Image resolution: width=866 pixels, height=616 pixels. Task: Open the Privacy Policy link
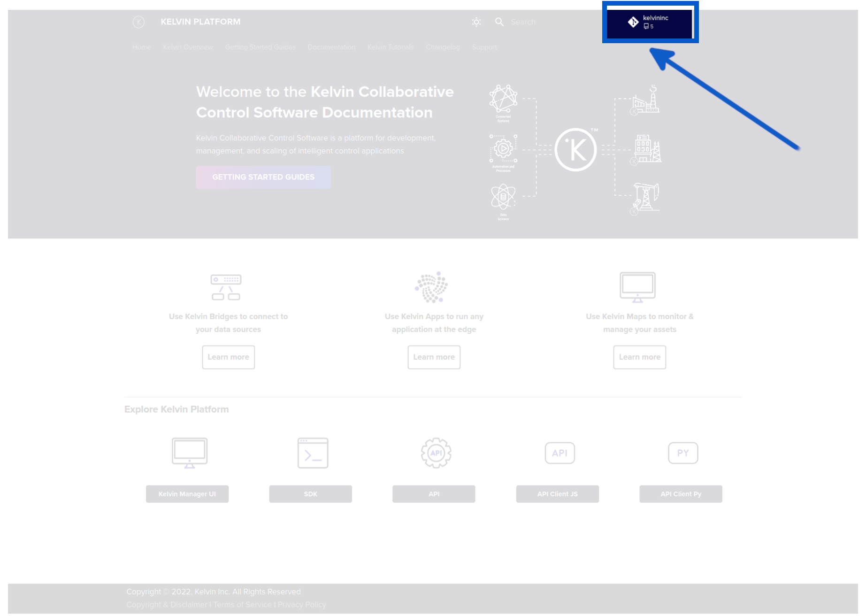(x=302, y=605)
